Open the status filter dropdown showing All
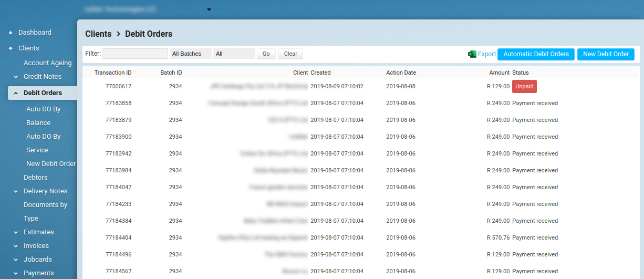Image resolution: width=644 pixels, height=279 pixels. (234, 54)
